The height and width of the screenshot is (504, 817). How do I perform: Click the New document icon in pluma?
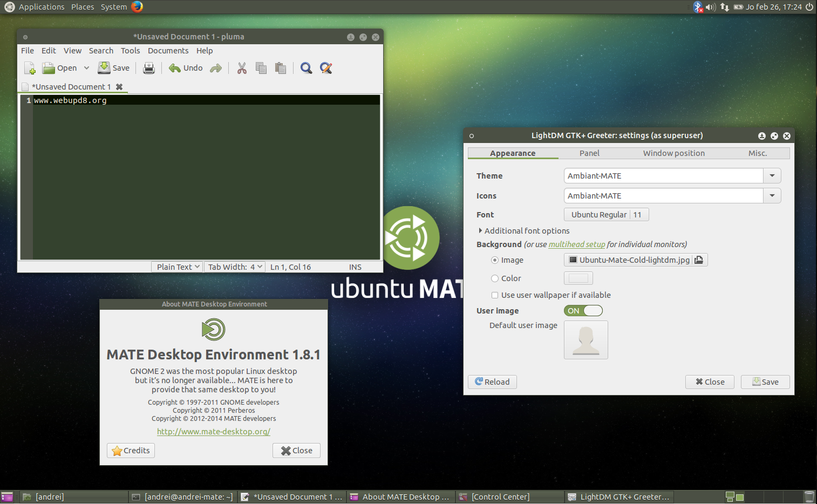pos(29,67)
